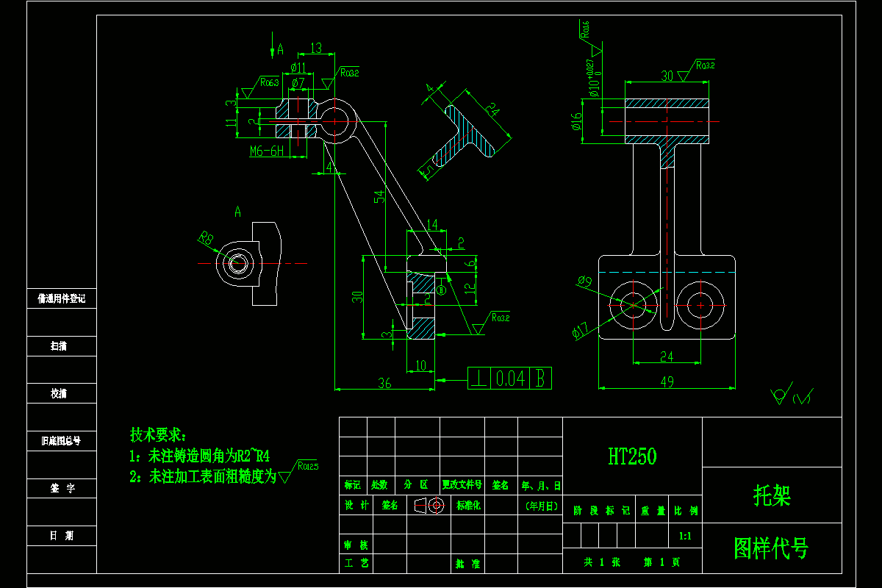
Task: Click the 49 width dimension
Action: (667, 382)
